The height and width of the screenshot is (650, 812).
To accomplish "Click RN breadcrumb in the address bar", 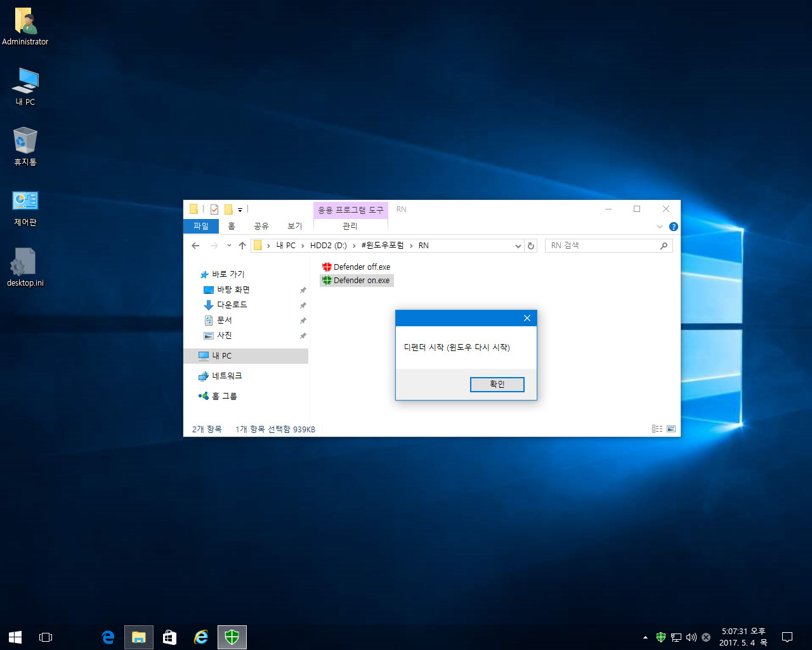I will pyautogui.click(x=424, y=246).
